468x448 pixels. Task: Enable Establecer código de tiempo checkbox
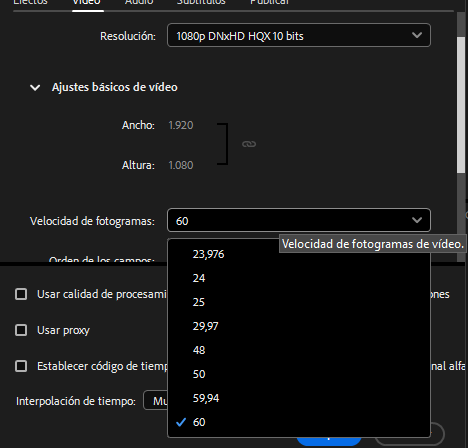click(21, 366)
